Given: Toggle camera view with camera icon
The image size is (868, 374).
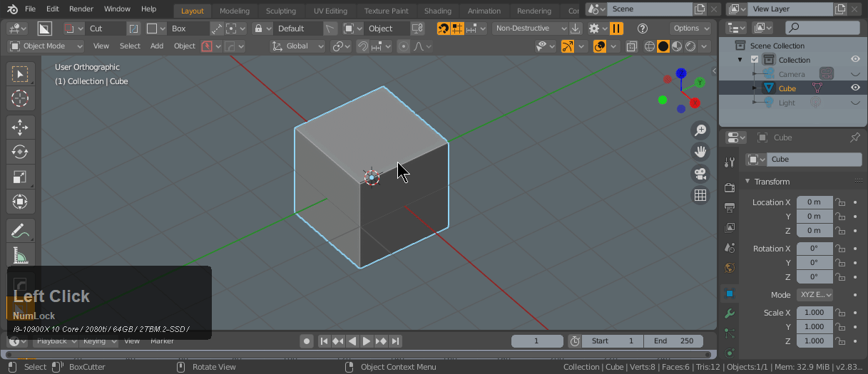Looking at the screenshot, I should [x=700, y=173].
